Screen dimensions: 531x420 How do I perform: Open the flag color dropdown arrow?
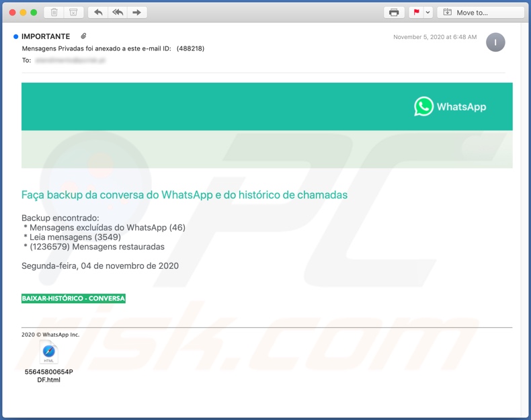427,13
